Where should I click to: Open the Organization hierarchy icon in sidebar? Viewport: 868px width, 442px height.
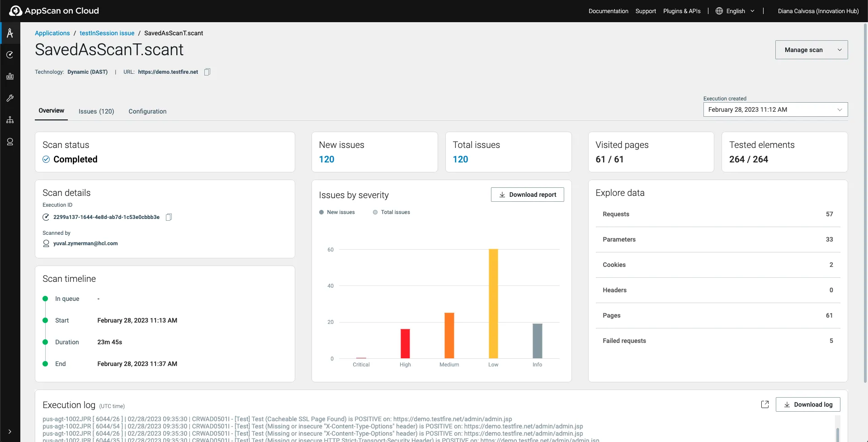[10, 120]
